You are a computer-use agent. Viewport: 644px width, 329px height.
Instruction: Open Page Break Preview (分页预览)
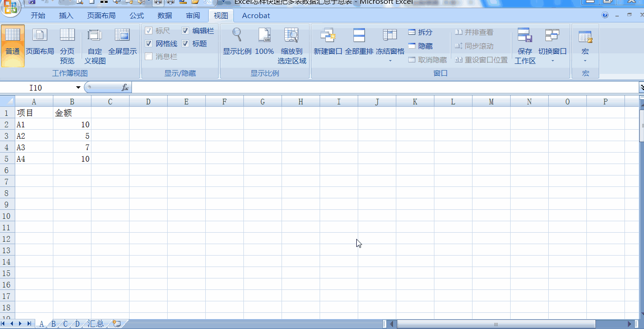(x=67, y=46)
